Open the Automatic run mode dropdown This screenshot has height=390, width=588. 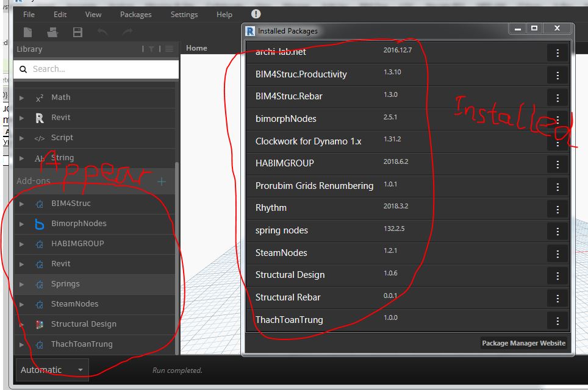tap(52, 370)
